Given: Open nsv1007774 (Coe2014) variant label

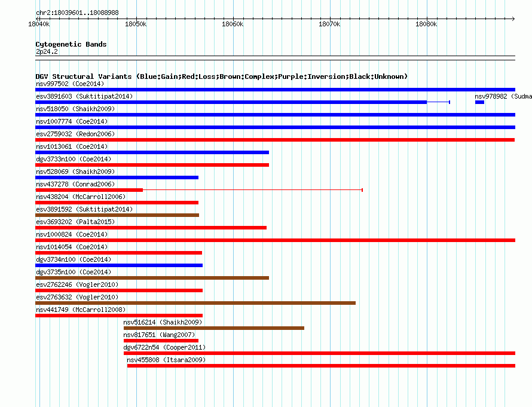Looking at the screenshot, I should (72, 121).
